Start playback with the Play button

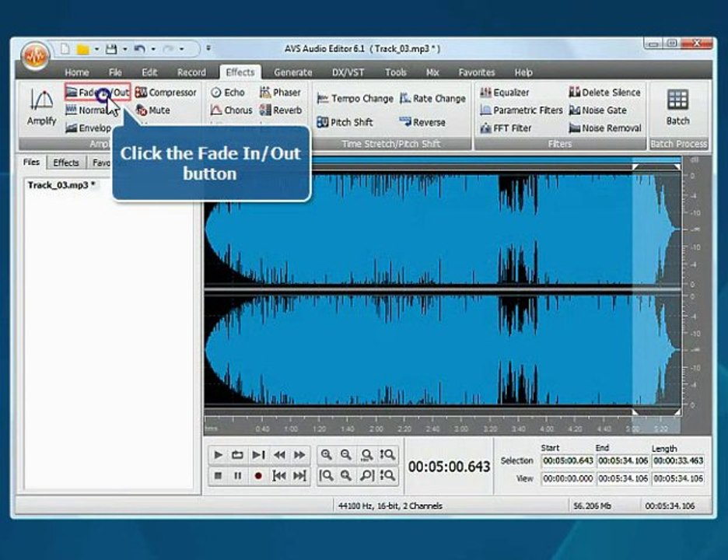tap(218, 454)
